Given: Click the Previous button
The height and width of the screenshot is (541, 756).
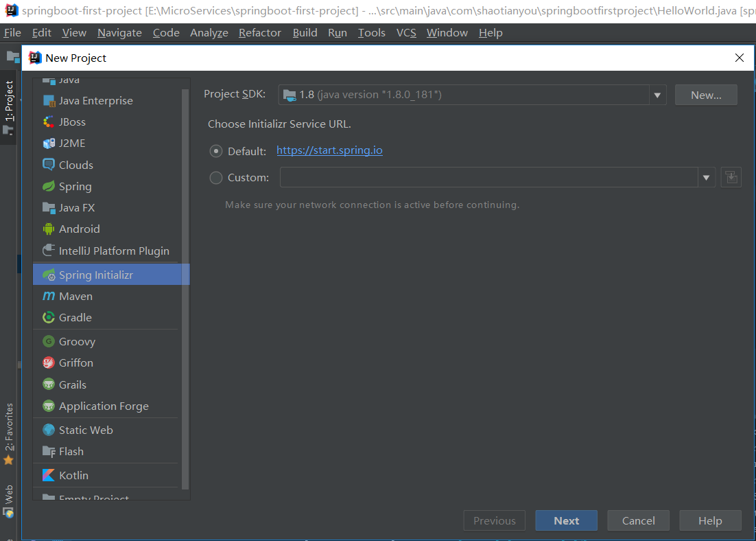Looking at the screenshot, I should click(x=494, y=520).
